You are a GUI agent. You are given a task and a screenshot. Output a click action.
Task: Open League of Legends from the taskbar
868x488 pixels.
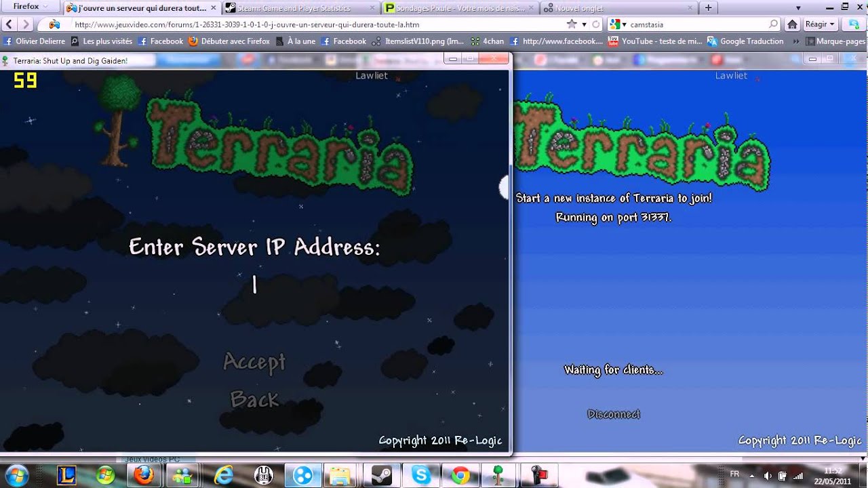66,475
